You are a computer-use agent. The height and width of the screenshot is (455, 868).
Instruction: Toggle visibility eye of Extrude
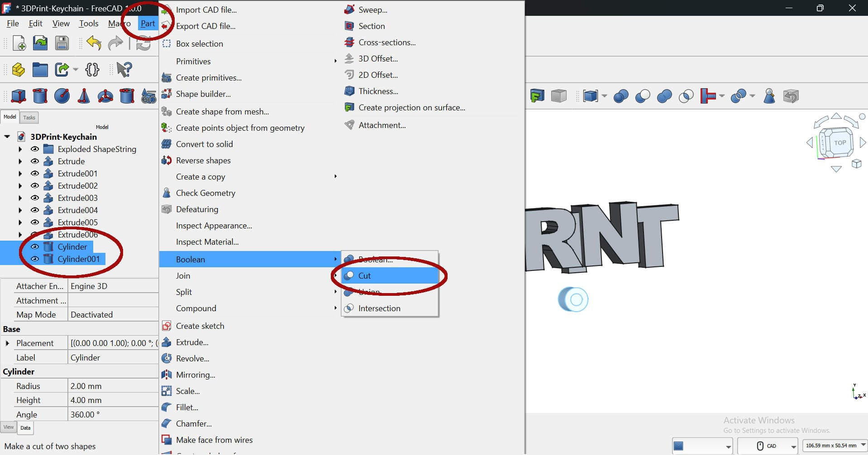tap(34, 161)
